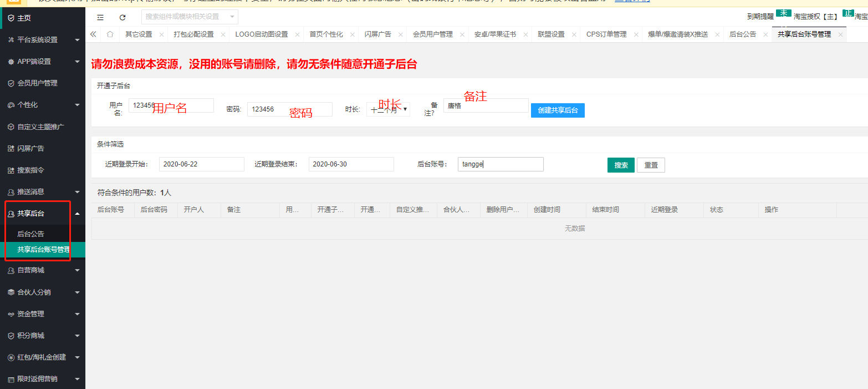This screenshot has height=389, width=868.
Task: Click the 密码 input field
Action: pyautogui.click(x=290, y=109)
